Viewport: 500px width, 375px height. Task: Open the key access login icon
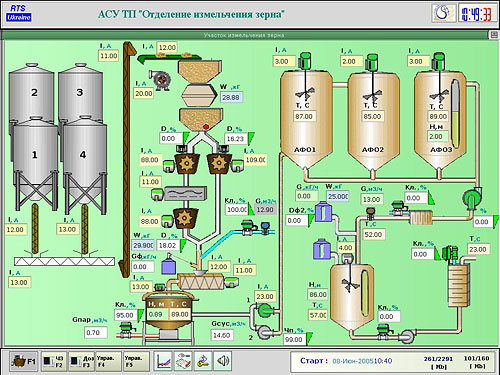point(203,361)
